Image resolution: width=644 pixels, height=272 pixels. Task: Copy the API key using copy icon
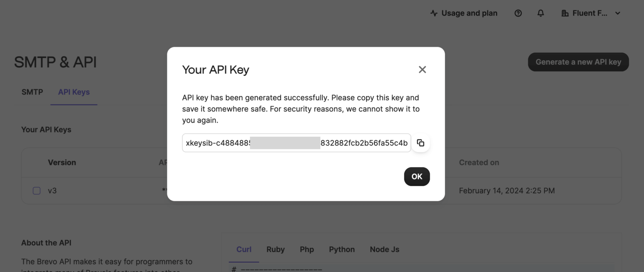click(x=421, y=143)
